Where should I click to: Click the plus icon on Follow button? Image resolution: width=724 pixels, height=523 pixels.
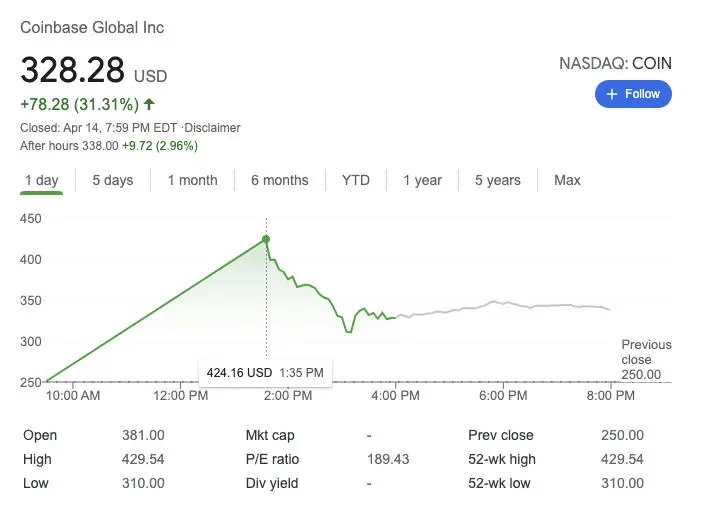(x=612, y=94)
